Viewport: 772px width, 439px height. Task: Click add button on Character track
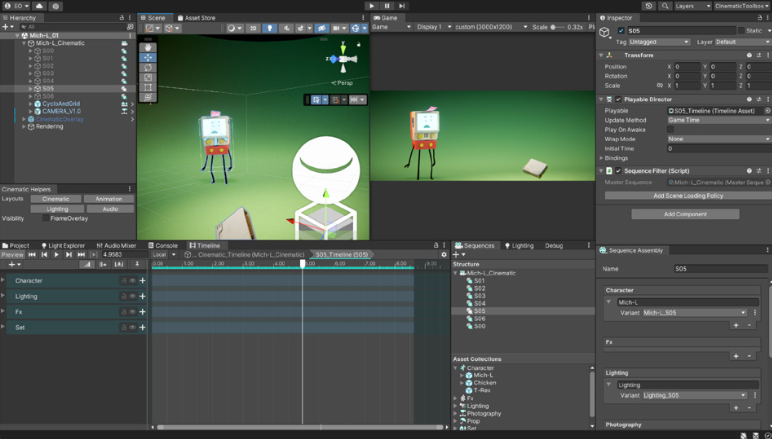pyautogui.click(x=142, y=281)
